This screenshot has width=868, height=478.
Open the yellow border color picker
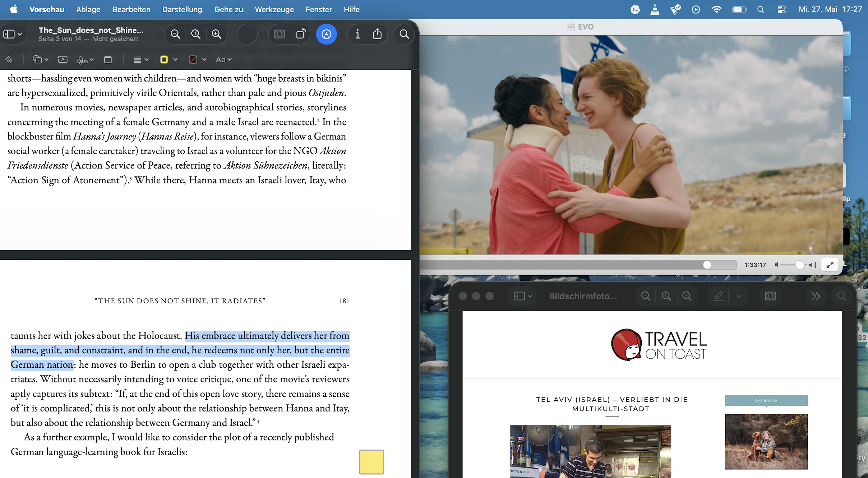click(x=168, y=60)
